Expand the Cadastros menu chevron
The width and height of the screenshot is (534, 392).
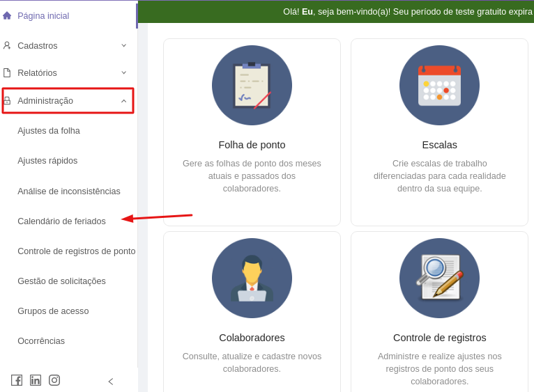[124, 45]
